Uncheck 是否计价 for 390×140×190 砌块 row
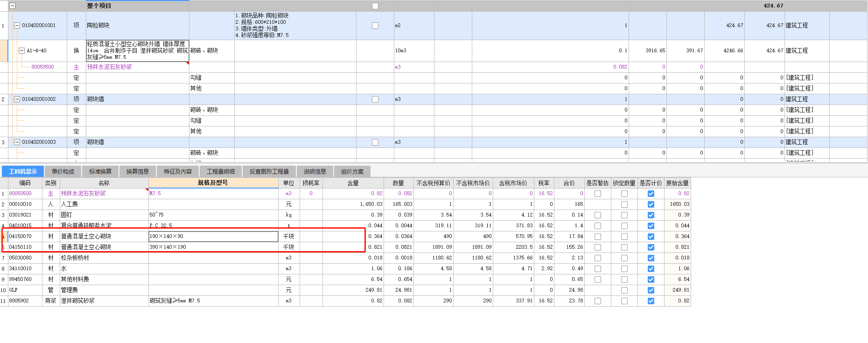 [651, 247]
